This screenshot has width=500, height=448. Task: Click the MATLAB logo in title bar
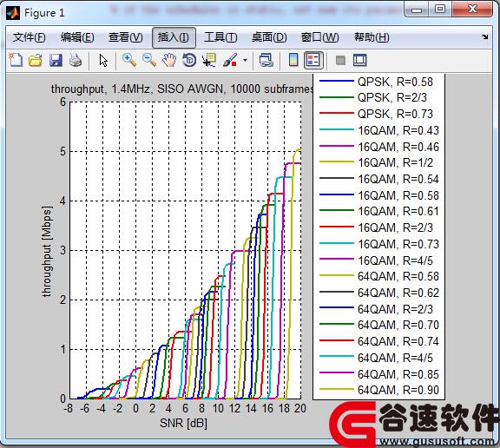pyautogui.click(x=13, y=13)
